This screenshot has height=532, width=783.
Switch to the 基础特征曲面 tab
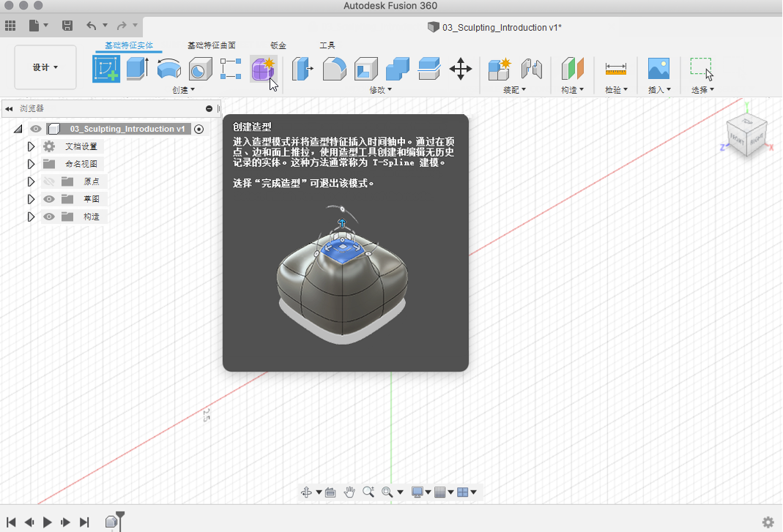(x=211, y=45)
